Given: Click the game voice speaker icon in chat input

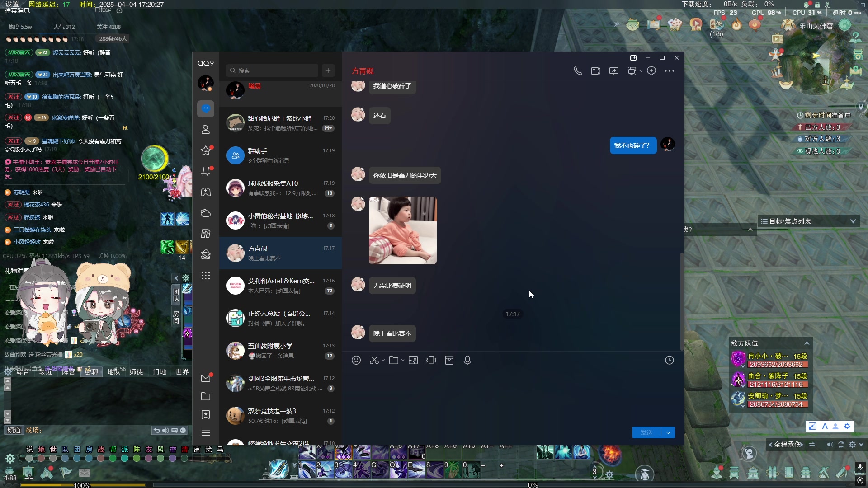Looking at the screenshot, I should pyautogui.click(x=165, y=430).
